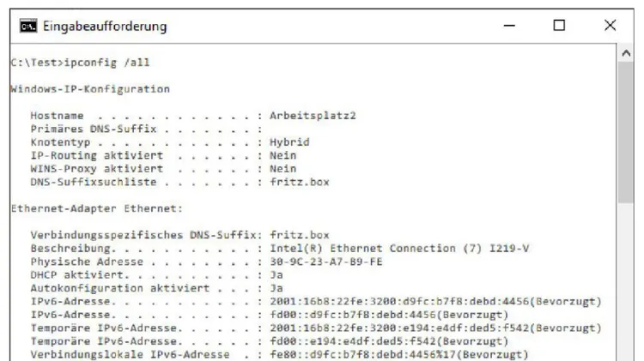Click the ipconfig /all command line
Image resolution: width=644 pixels, height=361 pixels.
(x=80, y=63)
